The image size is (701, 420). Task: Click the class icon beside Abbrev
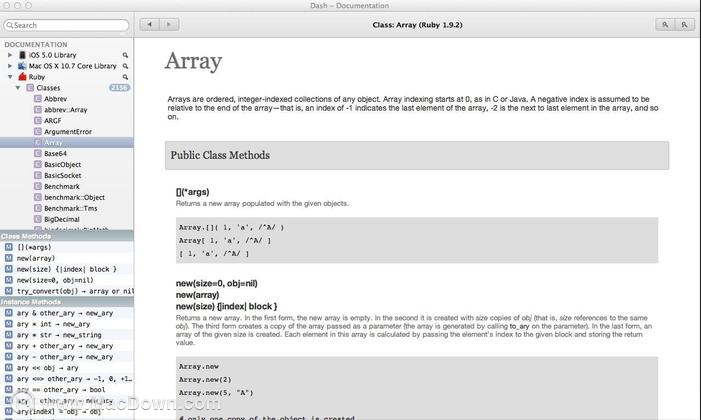38,98
